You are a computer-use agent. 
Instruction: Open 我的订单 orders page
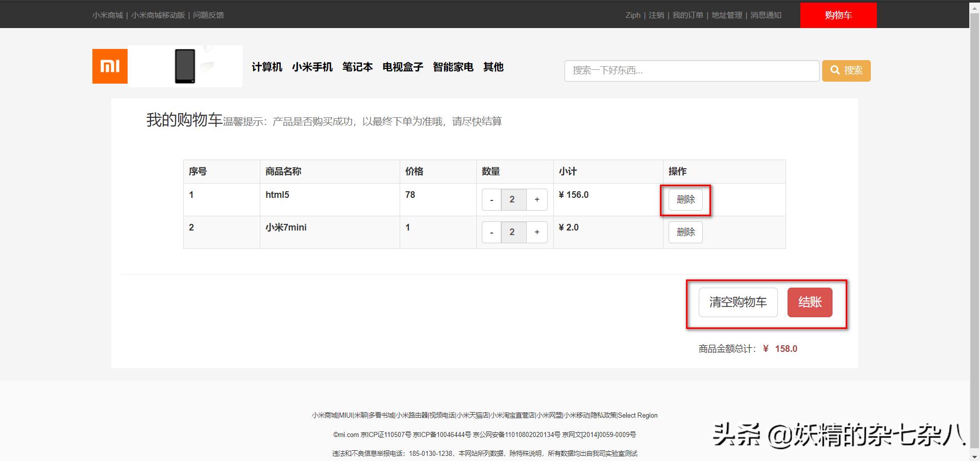688,15
